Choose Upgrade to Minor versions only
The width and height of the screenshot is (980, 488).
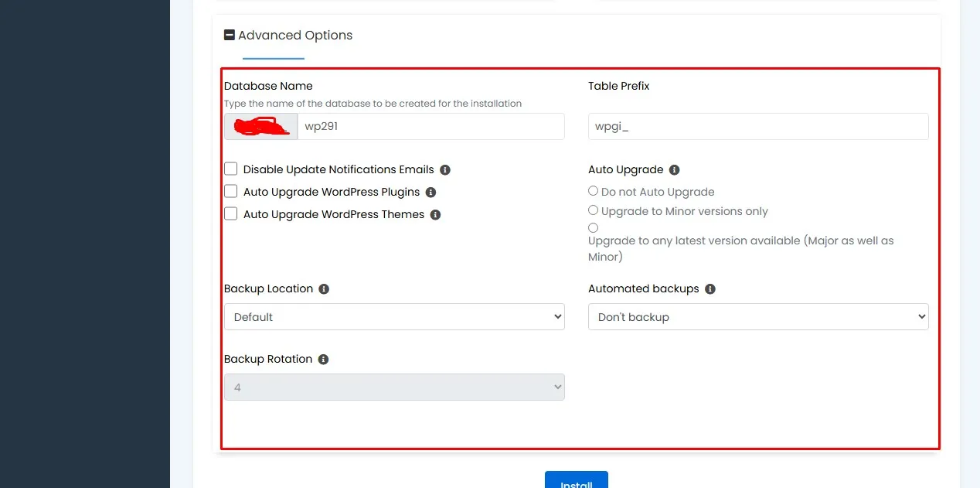593,210
